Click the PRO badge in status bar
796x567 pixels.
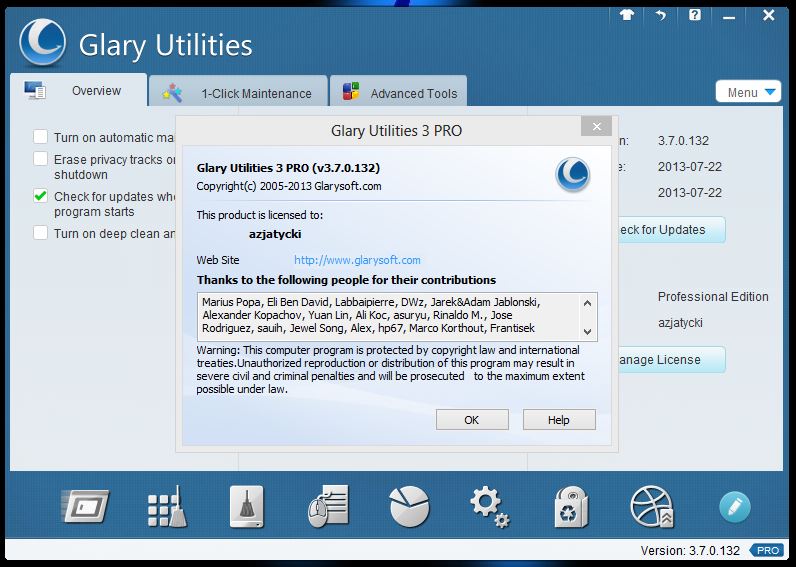(x=767, y=550)
